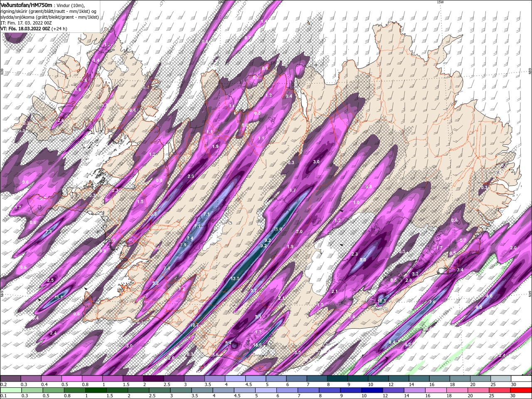Click the 11.1 value off the southwest coast
The height and width of the screenshot is (399, 532).
pyautogui.click(x=59, y=297)
